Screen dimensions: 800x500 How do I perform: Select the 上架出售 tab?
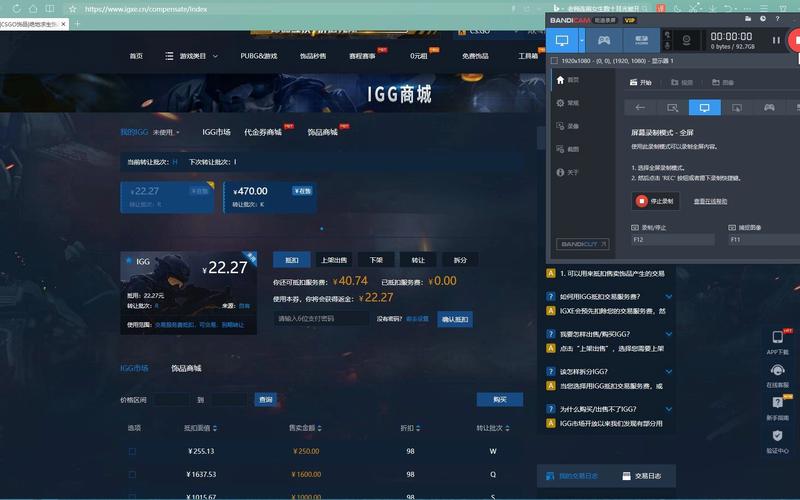tap(334, 259)
